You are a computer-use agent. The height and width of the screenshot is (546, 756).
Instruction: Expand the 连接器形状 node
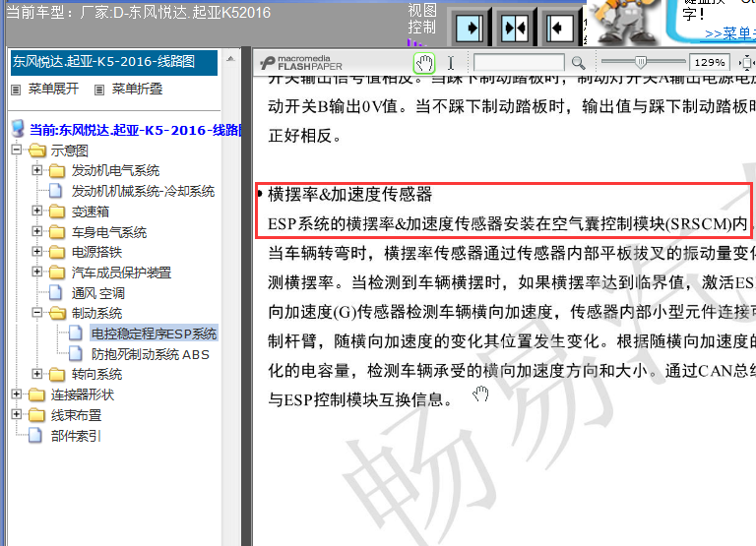tap(17, 394)
